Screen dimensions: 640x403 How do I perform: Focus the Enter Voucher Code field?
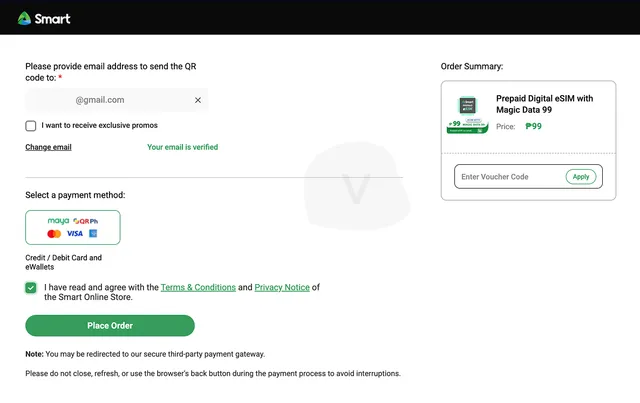pyautogui.click(x=510, y=177)
